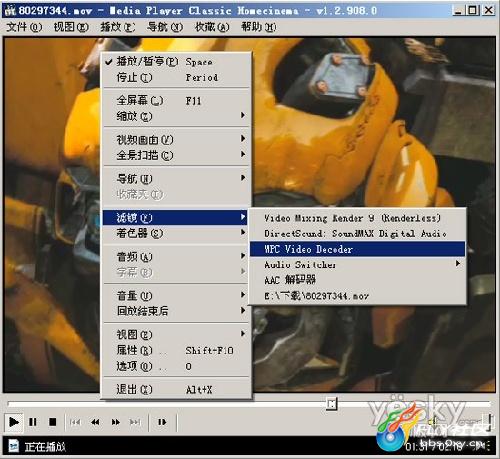Click the Media Player Classic title bar icon
Viewport: 500px width, 459px height.
pos(10,10)
